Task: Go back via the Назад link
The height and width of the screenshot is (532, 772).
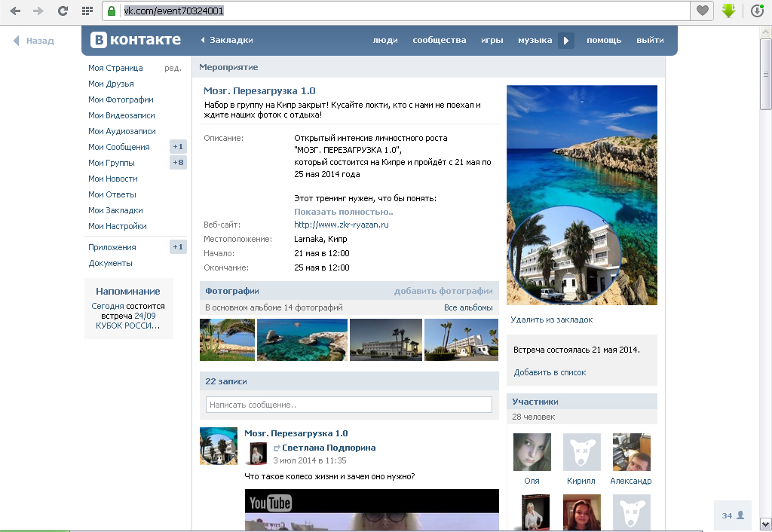Action: (x=33, y=41)
